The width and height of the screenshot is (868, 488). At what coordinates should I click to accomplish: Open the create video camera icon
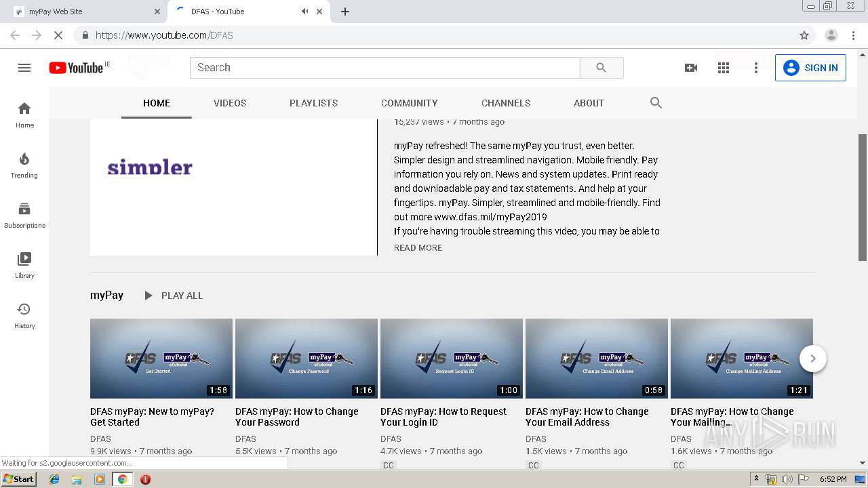pyautogui.click(x=691, y=68)
